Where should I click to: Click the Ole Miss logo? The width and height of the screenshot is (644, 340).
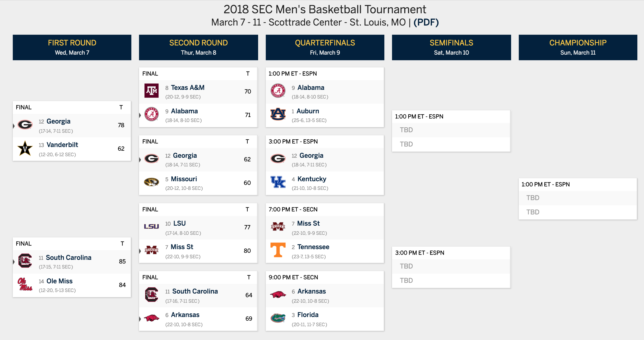tap(25, 284)
